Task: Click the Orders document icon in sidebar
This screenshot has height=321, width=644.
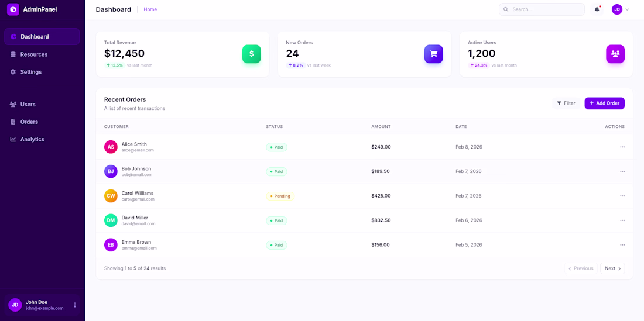Action: (13, 122)
